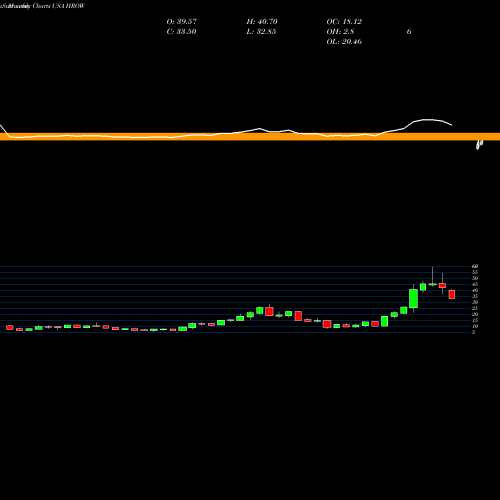The height and width of the screenshot is (500, 500).
Task: Click the price axis label '25'
Action: pos(475,308)
